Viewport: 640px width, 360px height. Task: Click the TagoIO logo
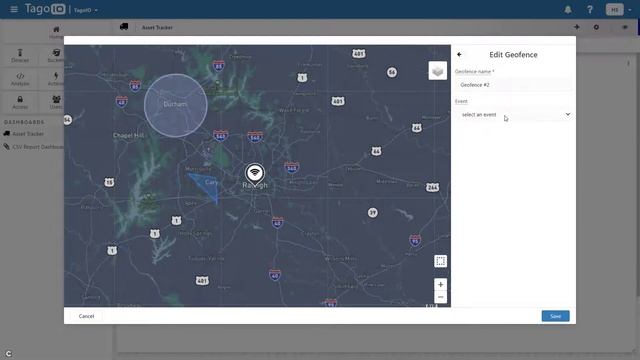tap(45, 9)
